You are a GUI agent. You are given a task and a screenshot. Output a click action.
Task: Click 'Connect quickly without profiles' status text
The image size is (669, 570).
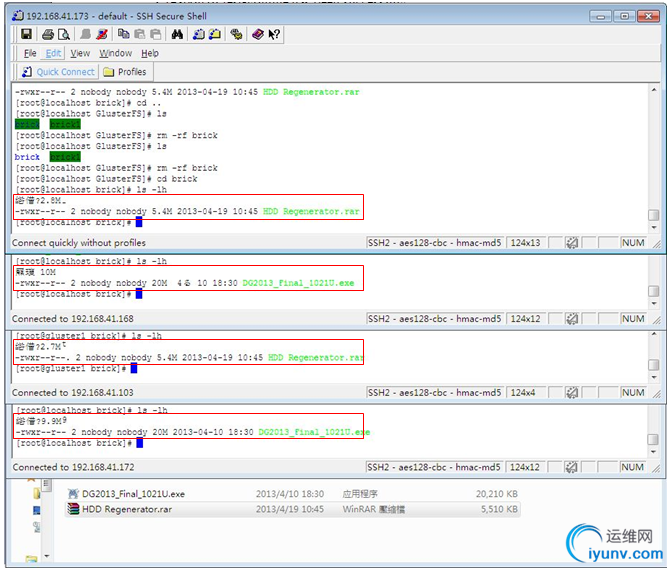(79, 243)
